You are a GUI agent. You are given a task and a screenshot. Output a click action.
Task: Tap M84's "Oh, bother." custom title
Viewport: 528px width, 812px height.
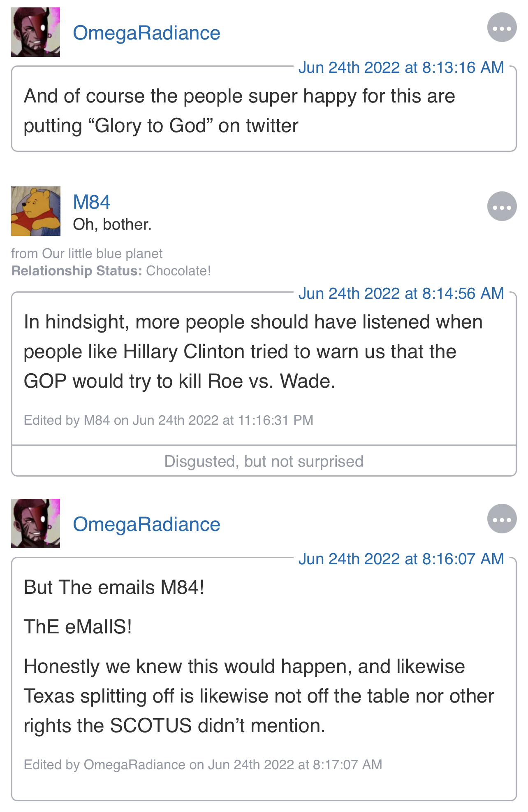pyautogui.click(x=112, y=225)
